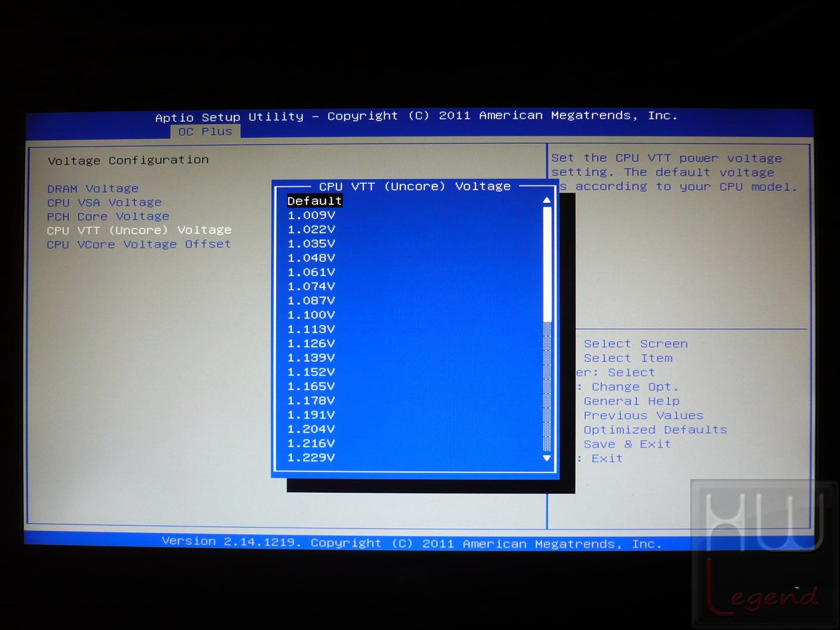Open the OC Plus tab
The image size is (840, 630).
point(205,131)
